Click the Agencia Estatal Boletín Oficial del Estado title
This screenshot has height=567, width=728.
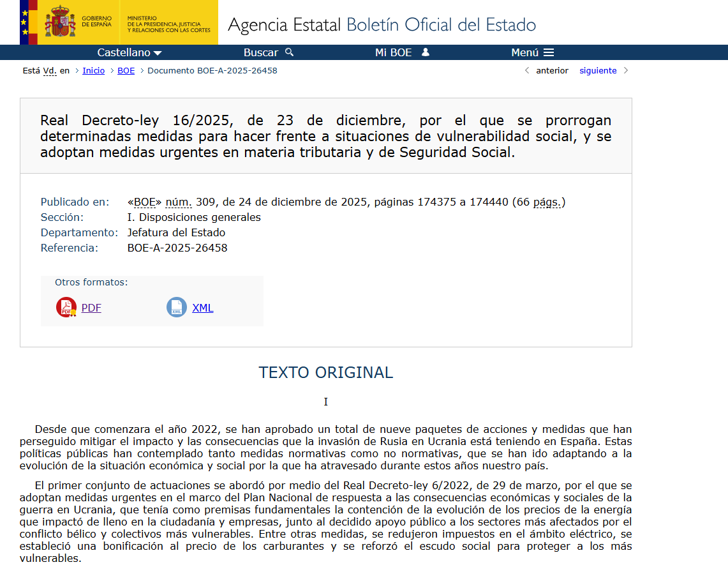click(382, 25)
